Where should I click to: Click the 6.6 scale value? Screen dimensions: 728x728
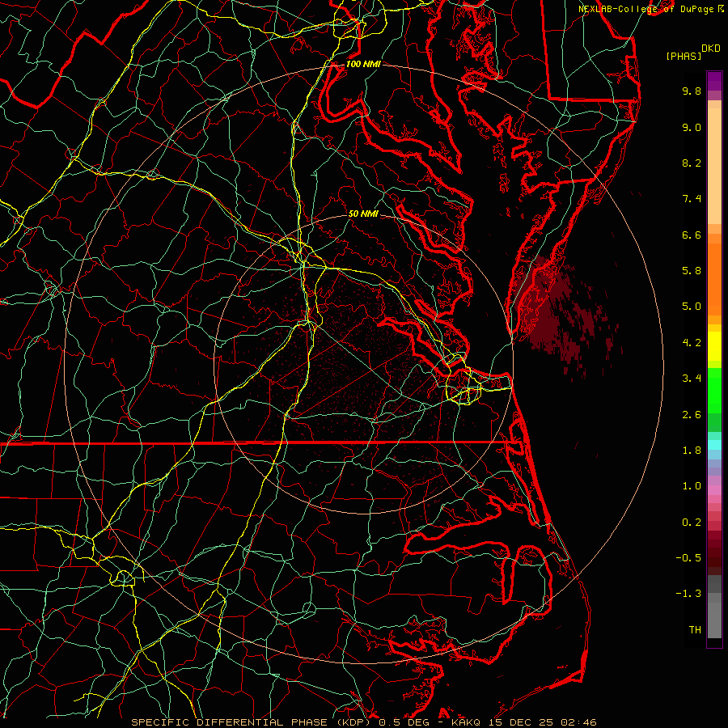tap(692, 235)
